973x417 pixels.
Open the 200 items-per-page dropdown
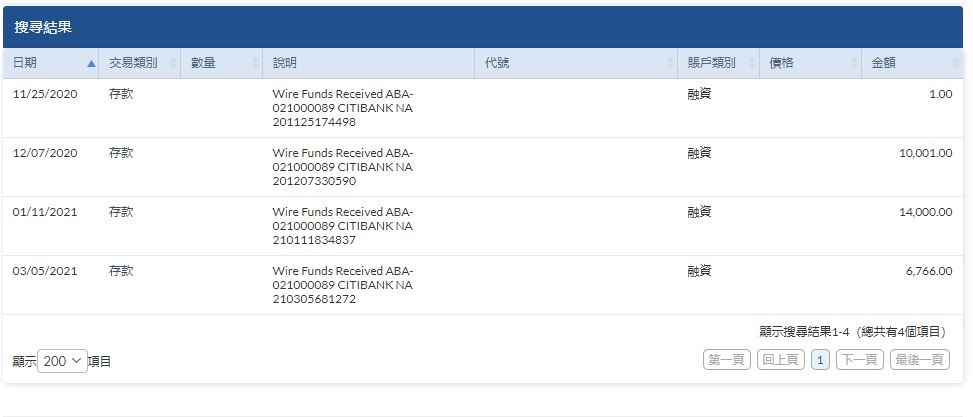[63, 361]
